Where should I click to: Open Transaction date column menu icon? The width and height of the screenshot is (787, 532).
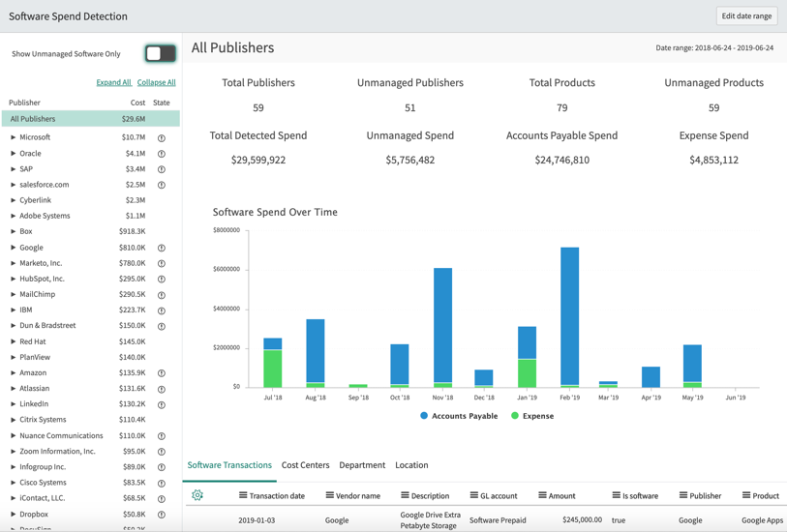[243, 495]
